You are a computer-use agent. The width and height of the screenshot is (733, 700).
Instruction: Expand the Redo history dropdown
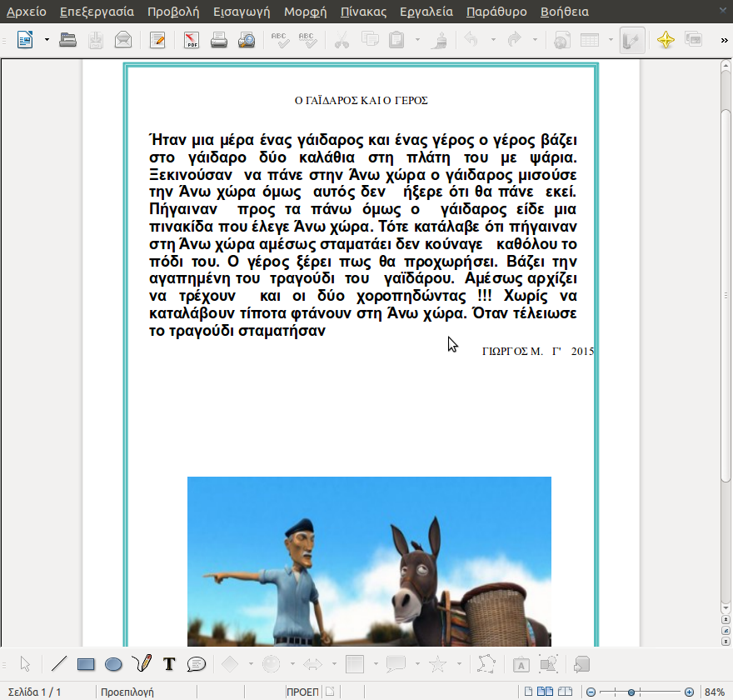[536, 40]
